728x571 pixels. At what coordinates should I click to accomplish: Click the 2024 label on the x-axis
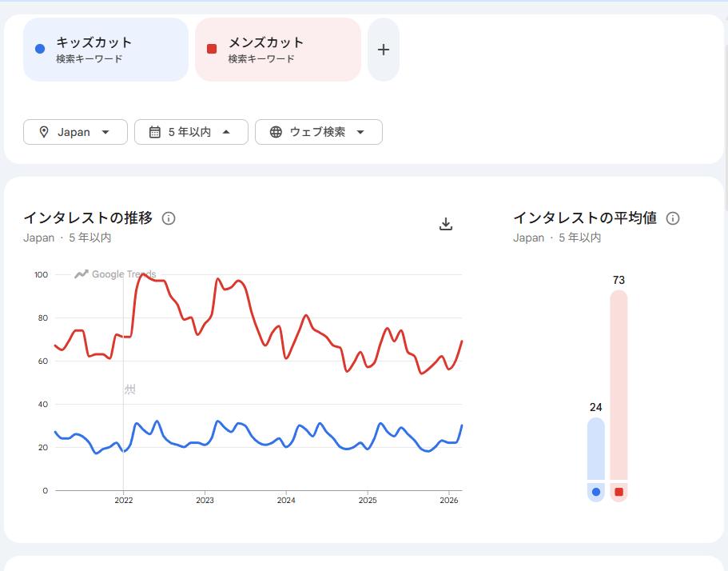pyautogui.click(x=286, y=501)
